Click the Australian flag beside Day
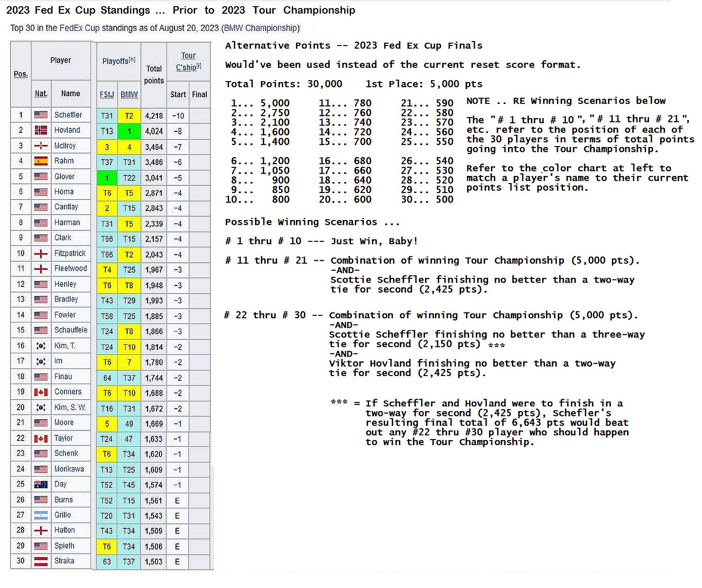Image resolution: width=702 pixels, height=588 pixels. click(41, 485)
